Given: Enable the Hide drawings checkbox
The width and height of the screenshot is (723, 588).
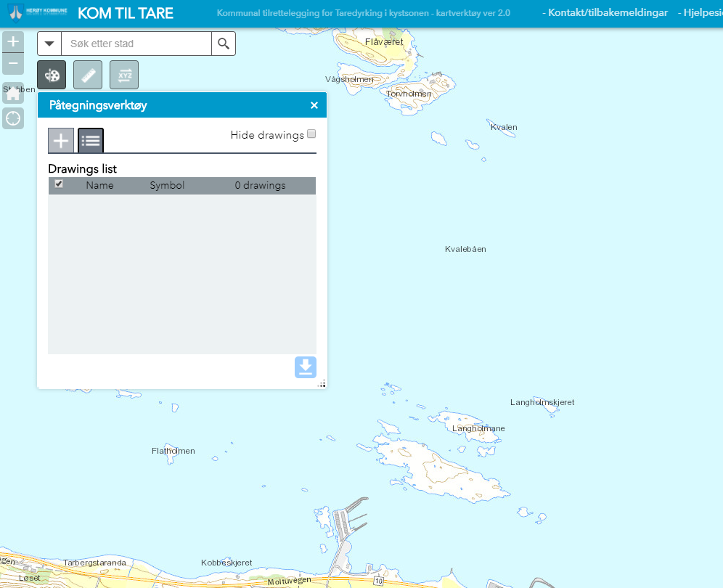Looking at the screenshot, I should pos(311,134).
